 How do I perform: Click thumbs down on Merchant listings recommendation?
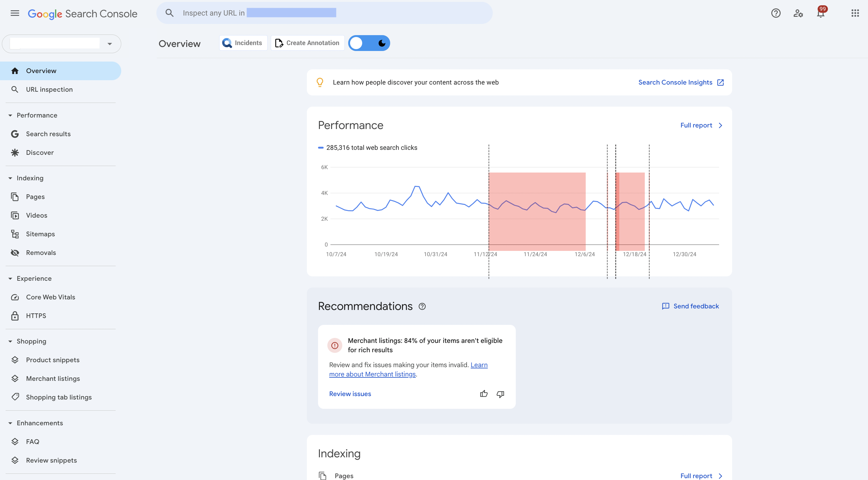click(501, 394)
